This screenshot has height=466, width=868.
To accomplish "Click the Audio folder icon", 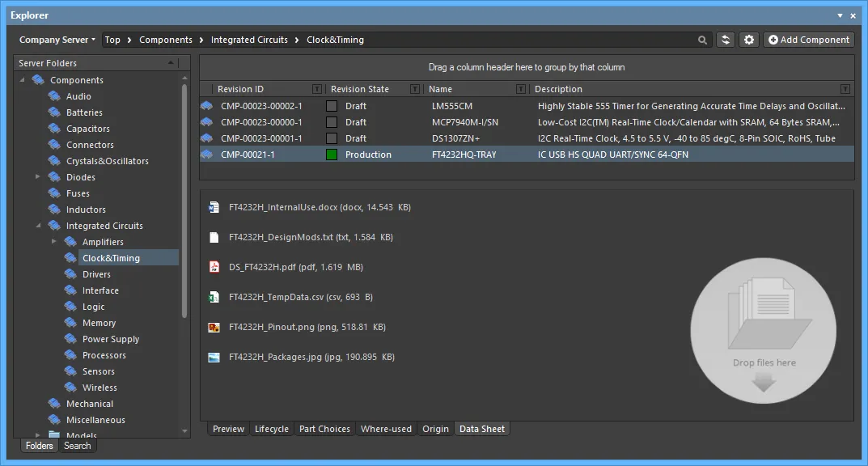I will point(54,96).
